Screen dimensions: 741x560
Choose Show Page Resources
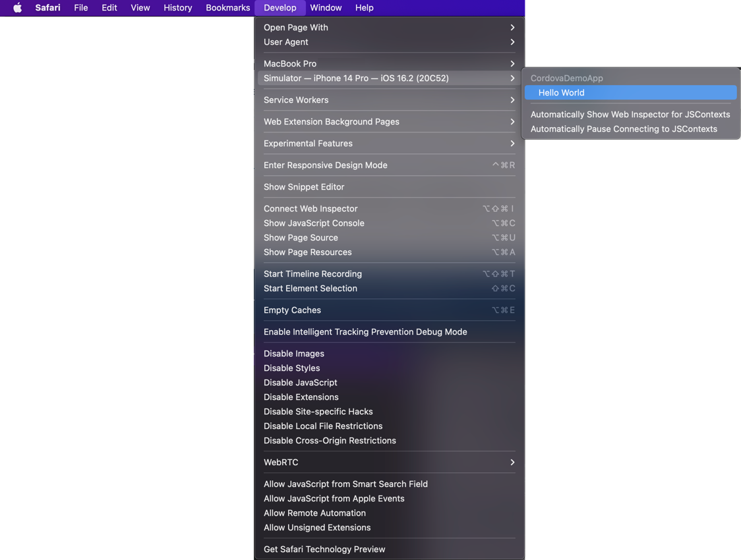390,252
